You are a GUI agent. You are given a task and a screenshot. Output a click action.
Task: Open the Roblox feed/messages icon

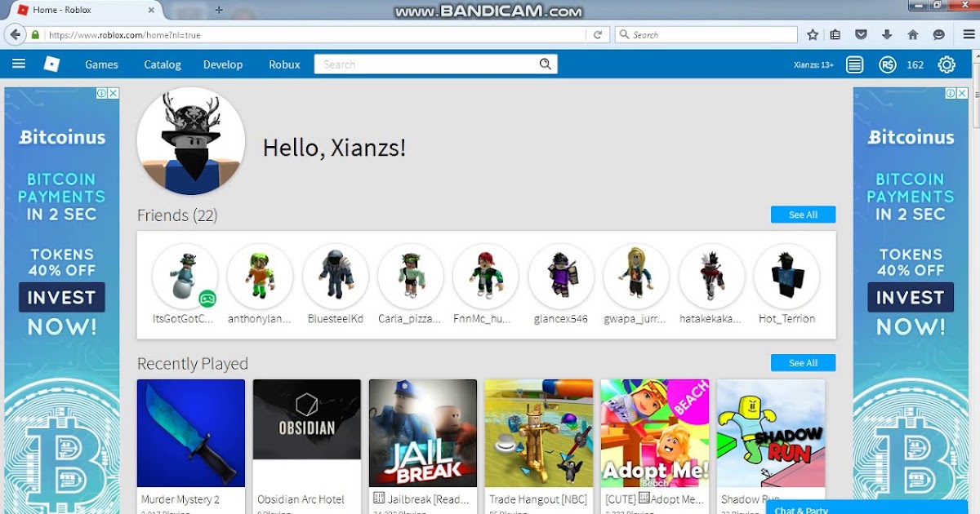pos(854,64)
